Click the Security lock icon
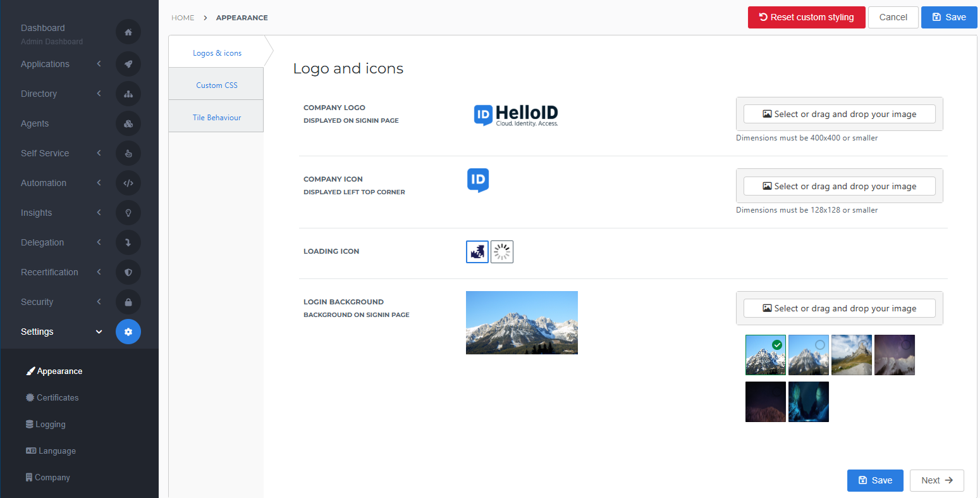Viewport: 980px width, 498px height. [128, 302]
